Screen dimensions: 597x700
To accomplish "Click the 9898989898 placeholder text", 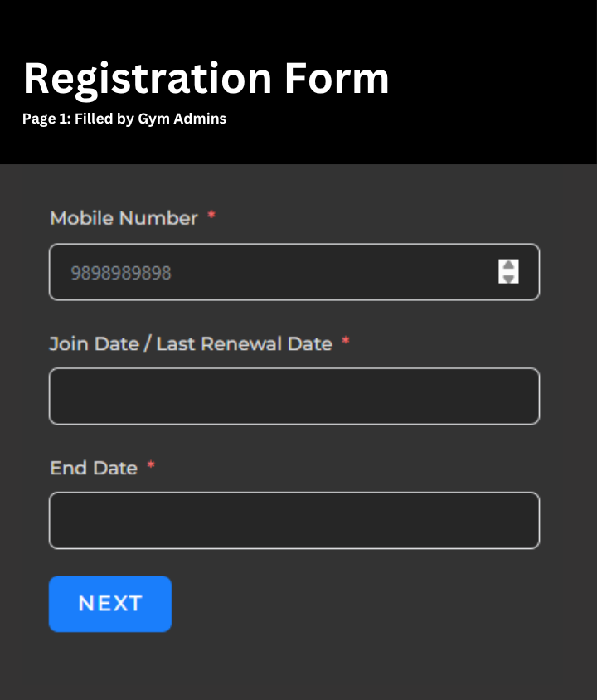I will tap(121, 273).
